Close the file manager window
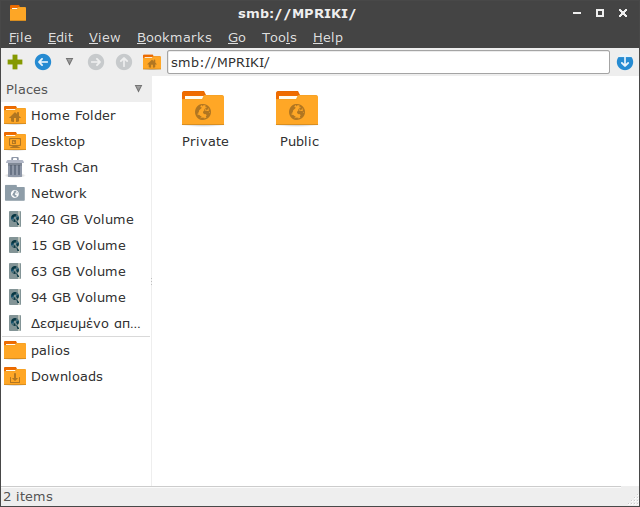This screenshot has height=507, width=640. [623, 13]
